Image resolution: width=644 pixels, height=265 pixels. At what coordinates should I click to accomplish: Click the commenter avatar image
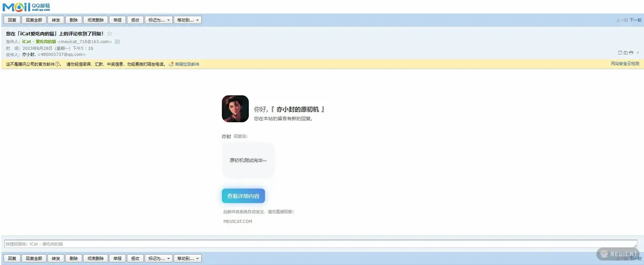click(235, 109)
